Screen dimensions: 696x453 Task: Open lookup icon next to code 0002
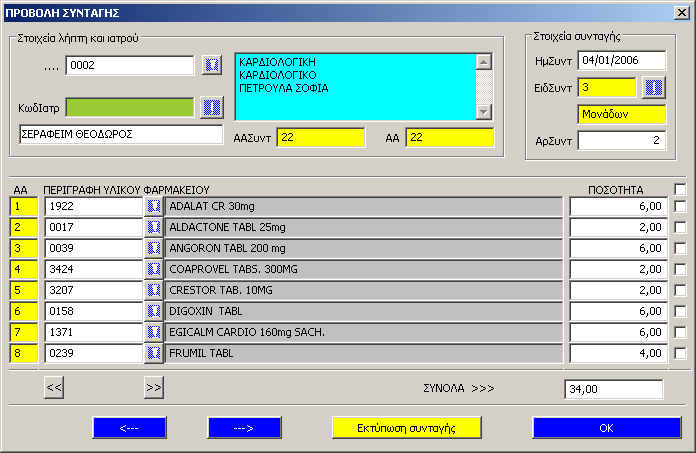[212, 65]
